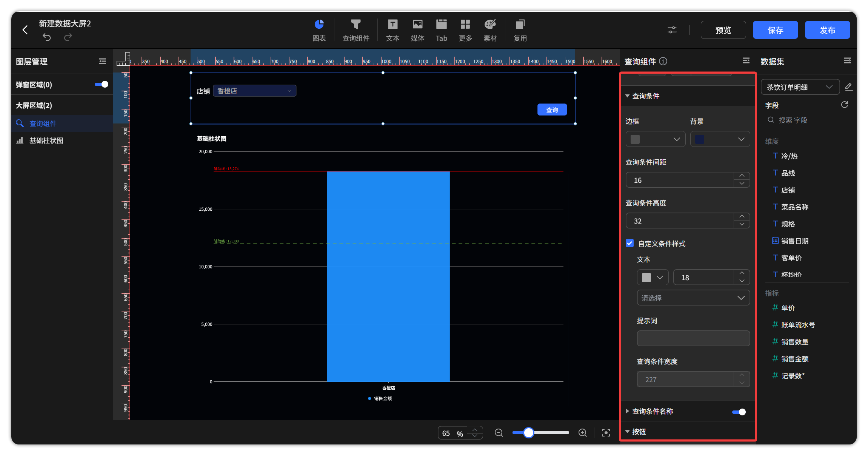Click the undo arrow icon
The height and width of the screenshot is (452, 868).
point(47,37)
